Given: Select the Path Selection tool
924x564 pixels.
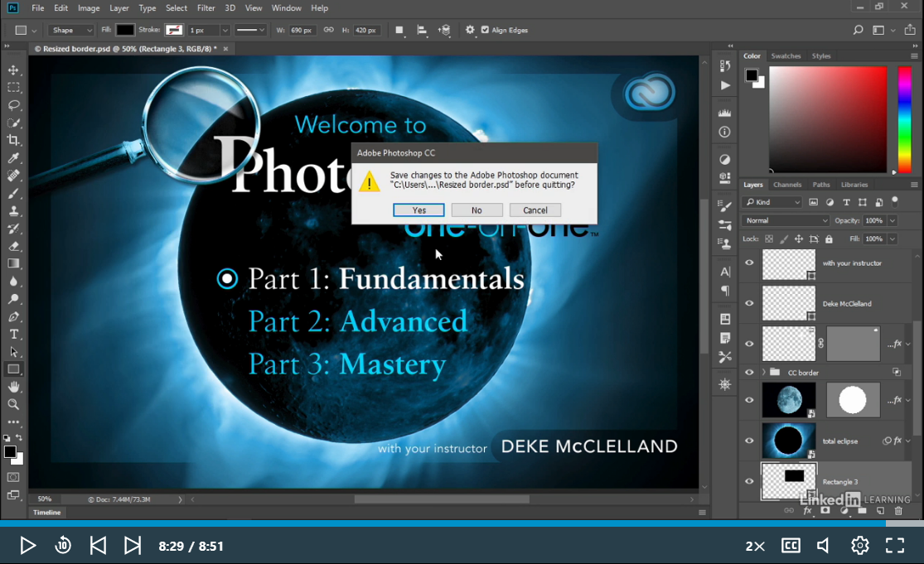Looking at the screenshot, I should click(x=13, y=352).
